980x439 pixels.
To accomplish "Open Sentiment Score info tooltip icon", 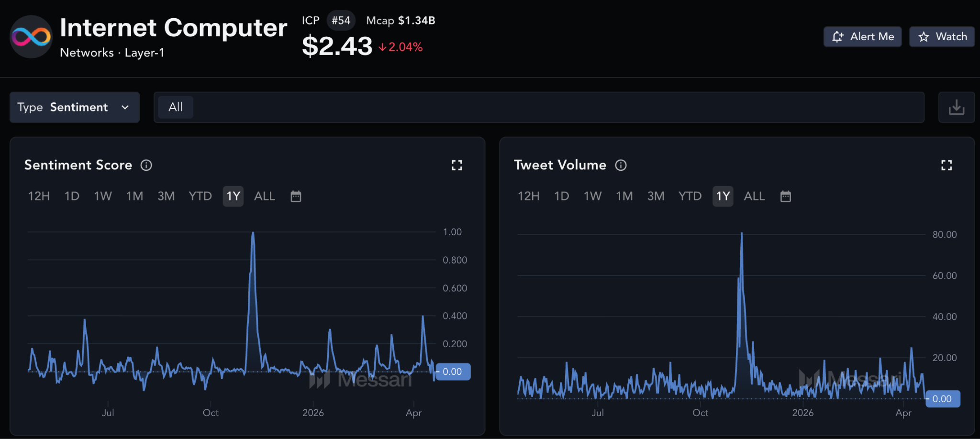I will coord(146,165).
